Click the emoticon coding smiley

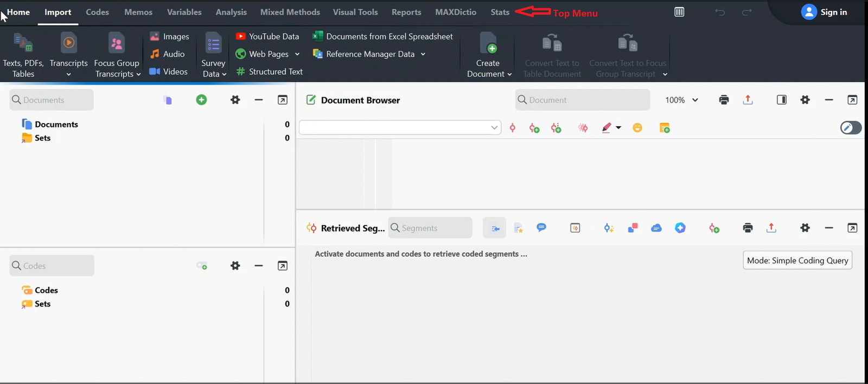pos(637,128)
